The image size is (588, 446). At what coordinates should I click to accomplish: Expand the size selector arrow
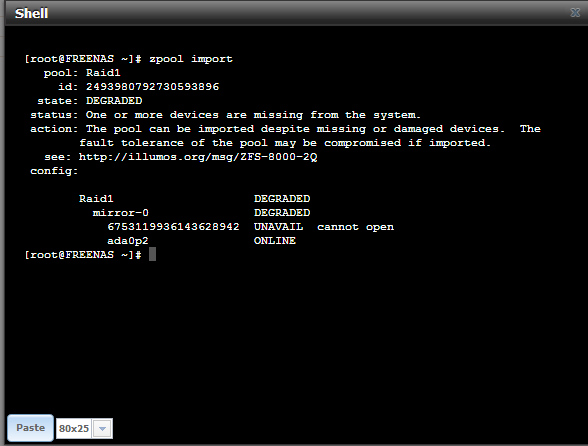102,429
